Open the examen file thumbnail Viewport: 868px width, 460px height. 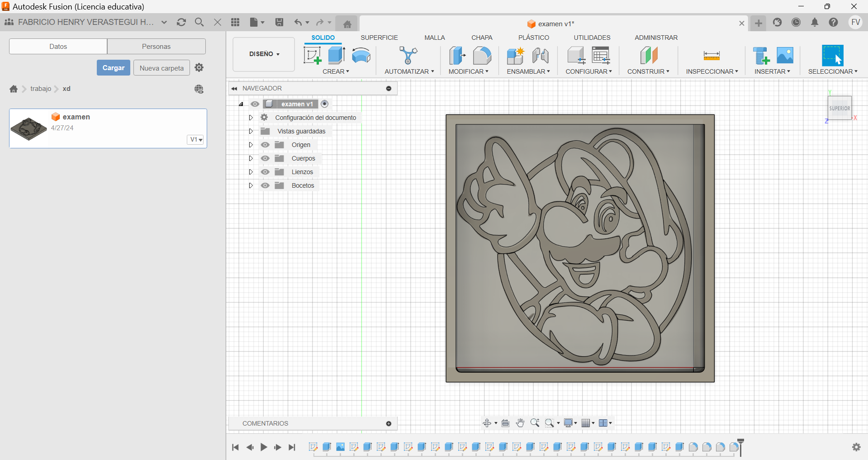tap(29, 128)
